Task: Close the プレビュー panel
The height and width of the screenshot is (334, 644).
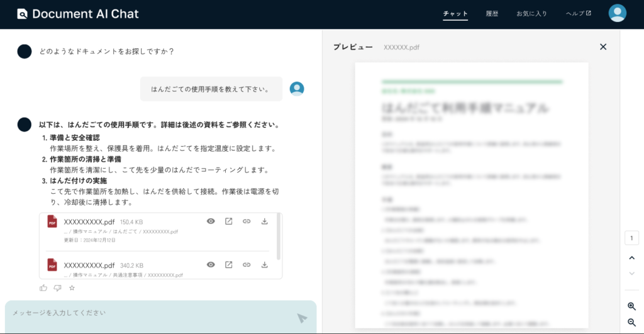Action: click(603, 47)
